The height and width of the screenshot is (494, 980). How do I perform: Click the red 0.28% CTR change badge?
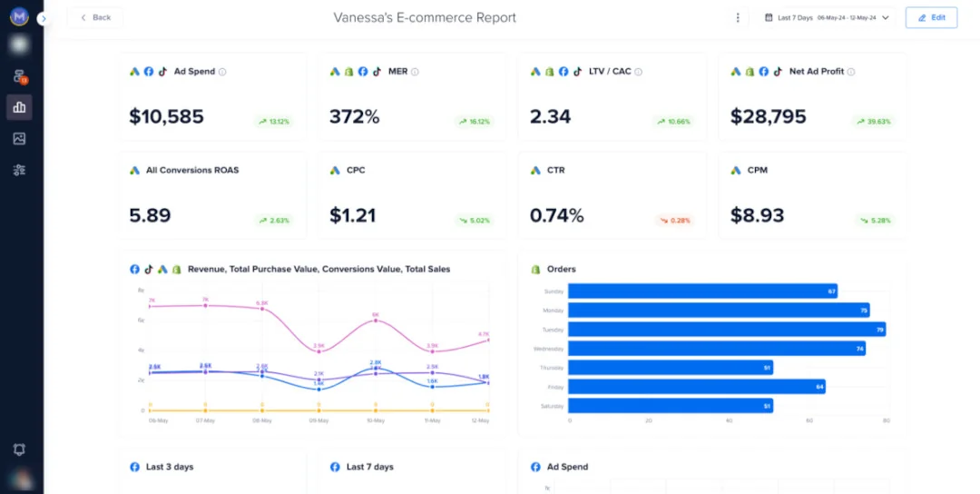(675, 221)
